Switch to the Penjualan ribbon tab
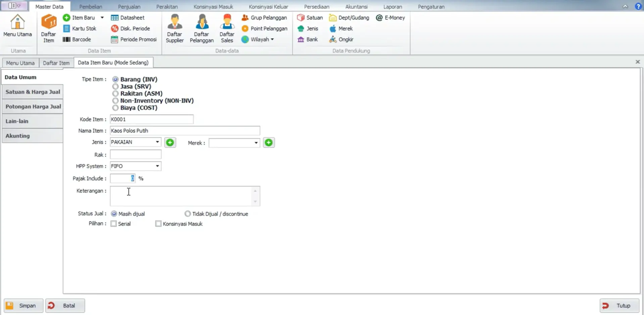Image resolution: width=644 pixels, height=315 pixels. pyautogui.click(x=129, y=7)
